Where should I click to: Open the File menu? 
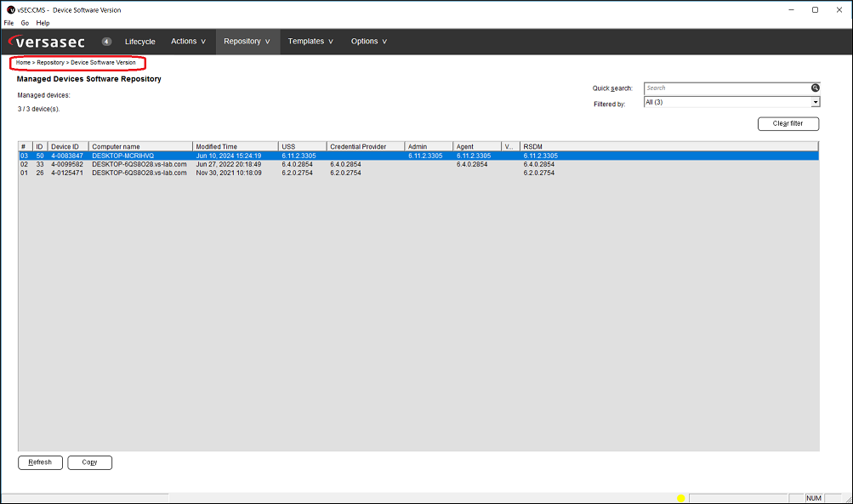tap(9, 23)
